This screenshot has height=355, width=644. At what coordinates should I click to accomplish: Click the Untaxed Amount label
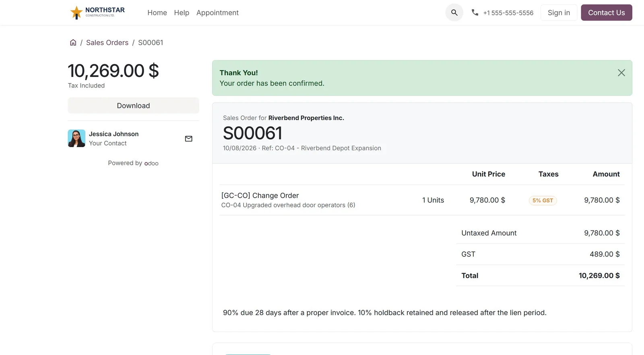tap(489, 233)
